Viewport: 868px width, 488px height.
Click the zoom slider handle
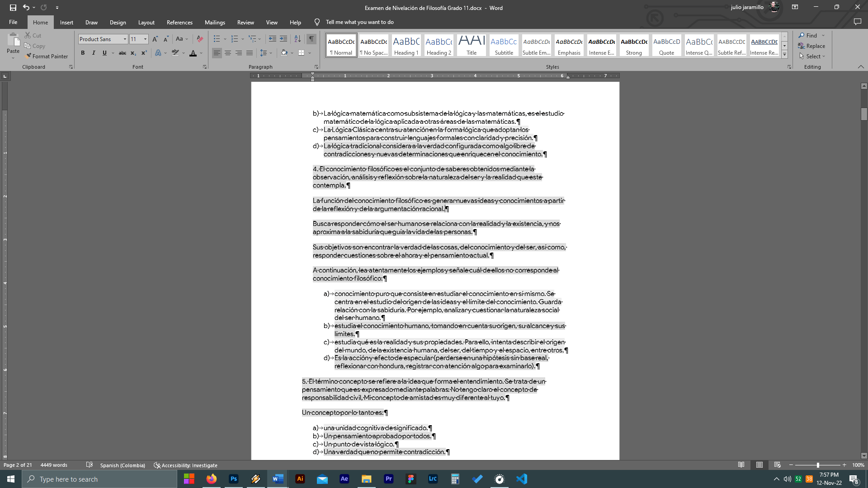pos(818,465)
